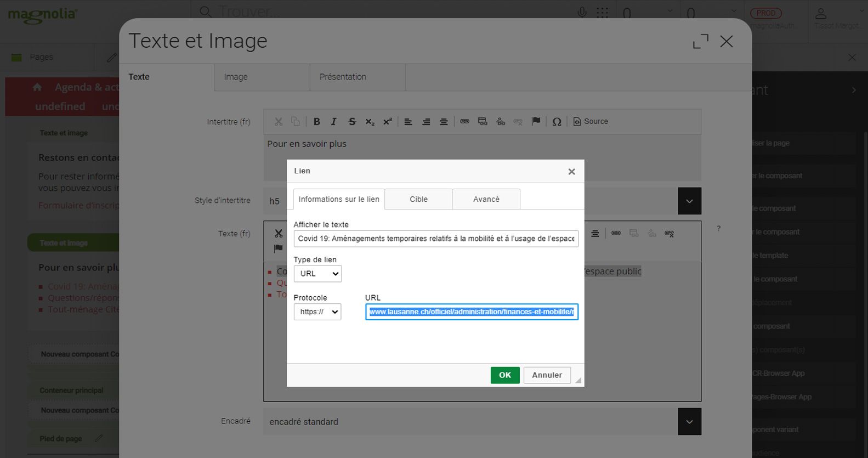868x458 pixels.
Task: Toggle bold in Intertitre toolbar
Action: [316, 122]
